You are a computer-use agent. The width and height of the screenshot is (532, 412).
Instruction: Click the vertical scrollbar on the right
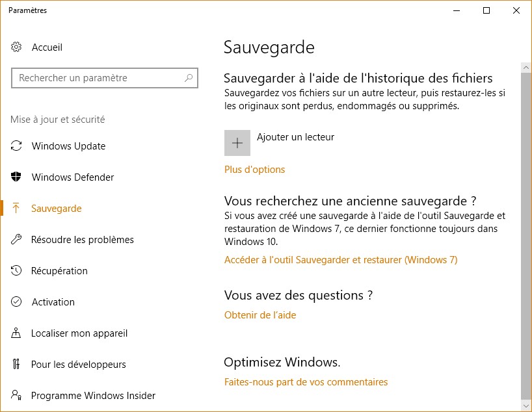[525, 227]
